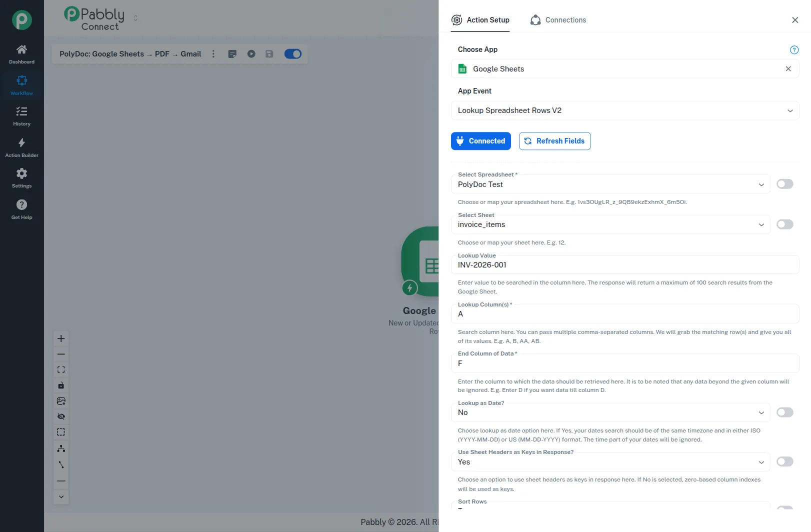Switch to the Action Setup tab
This screenshot has height=532, width=811.
(480, 20)
